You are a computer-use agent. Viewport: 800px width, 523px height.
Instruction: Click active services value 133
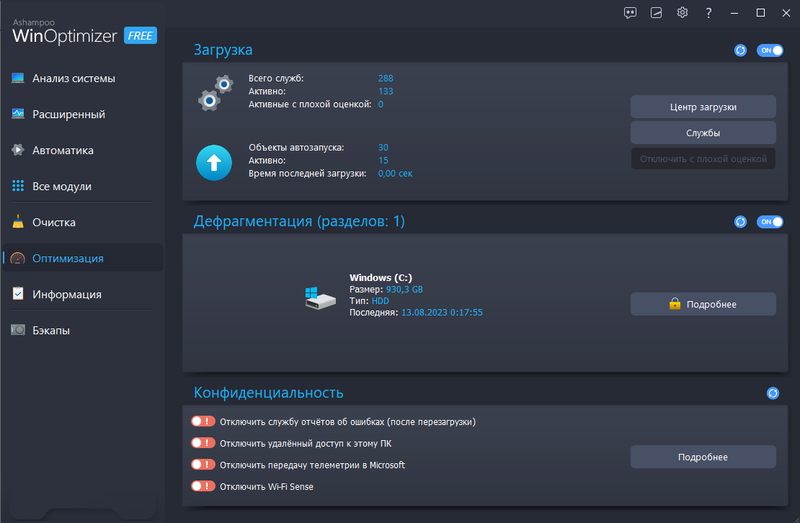point(385,91)
